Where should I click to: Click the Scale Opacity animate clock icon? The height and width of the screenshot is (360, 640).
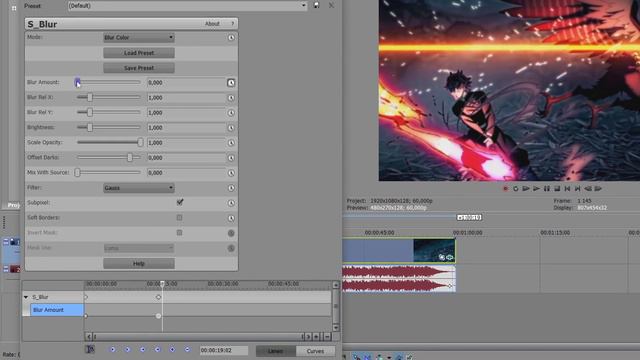click(x=231, y=143)
